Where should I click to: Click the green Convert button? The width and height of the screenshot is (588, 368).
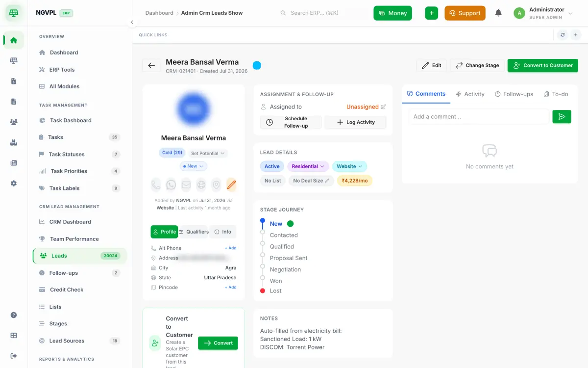coord(218,343)
